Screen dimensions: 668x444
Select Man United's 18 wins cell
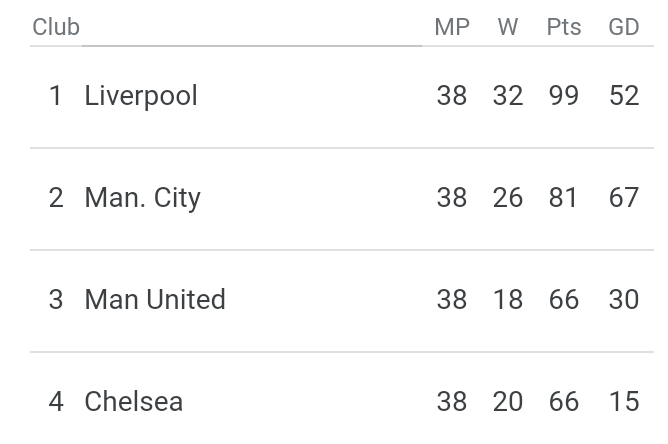pos(508,300)
